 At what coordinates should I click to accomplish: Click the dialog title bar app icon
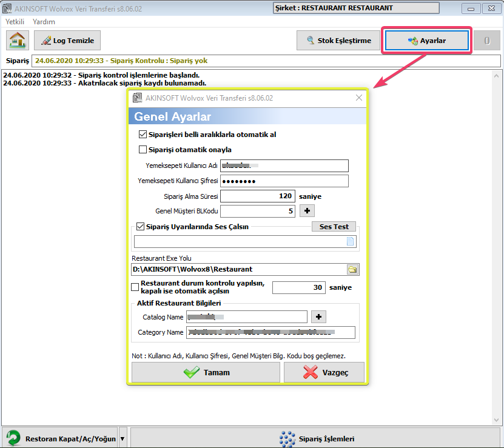click(x=137, y=98)
